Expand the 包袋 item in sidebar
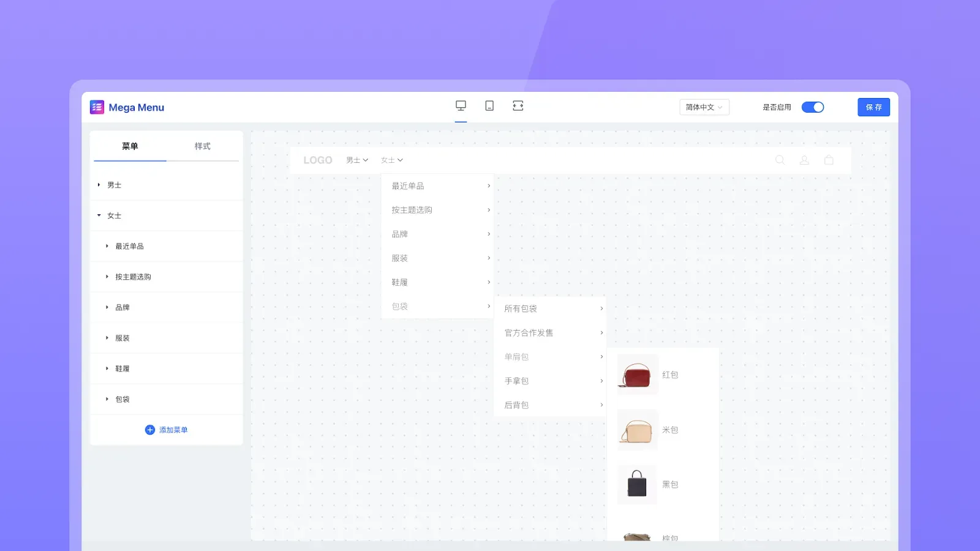 coord(107,399)
